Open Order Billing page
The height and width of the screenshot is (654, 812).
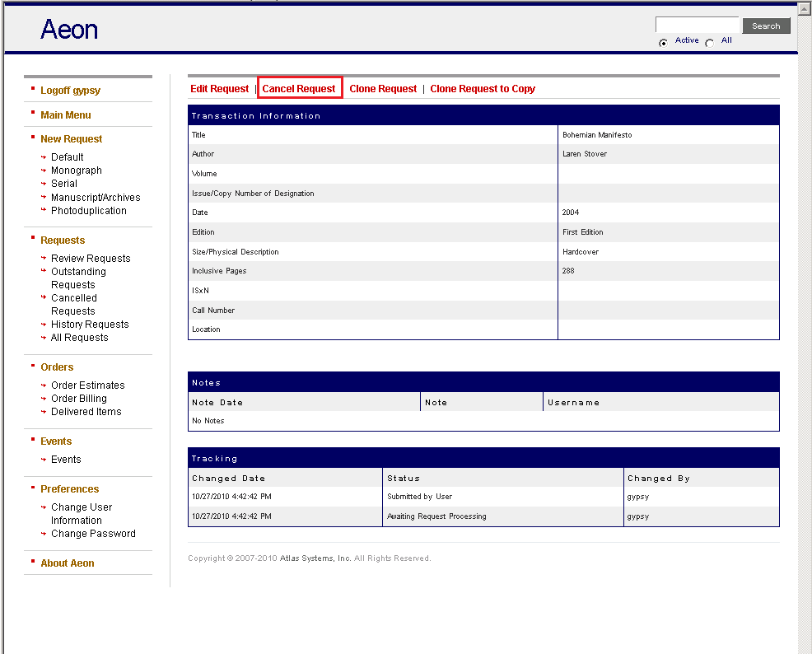79,399
